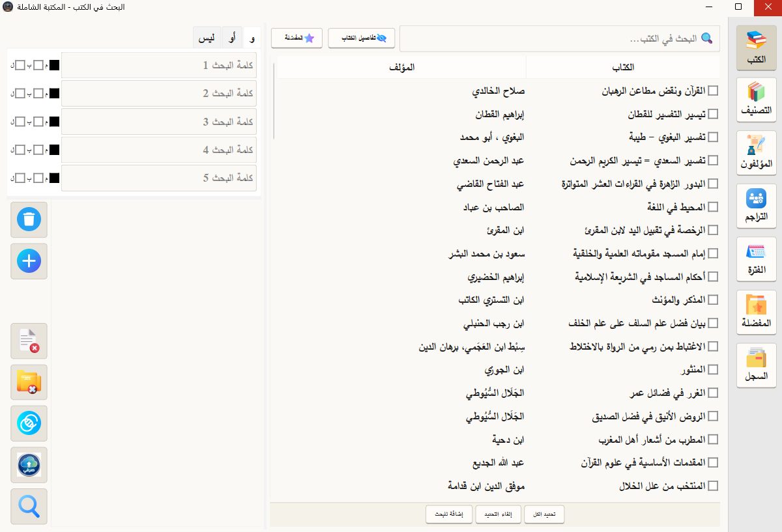Focus the البحث في الكتب search field
This screenshot has width=782, height=532.
pos(559,39)
